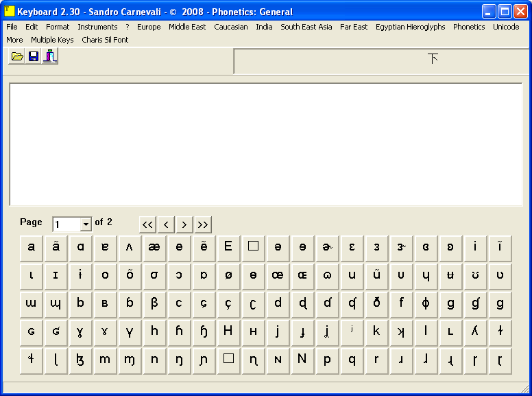Insert the æ ash key
The height and width of the screenshot is (396, 532).
coord(154,248)
